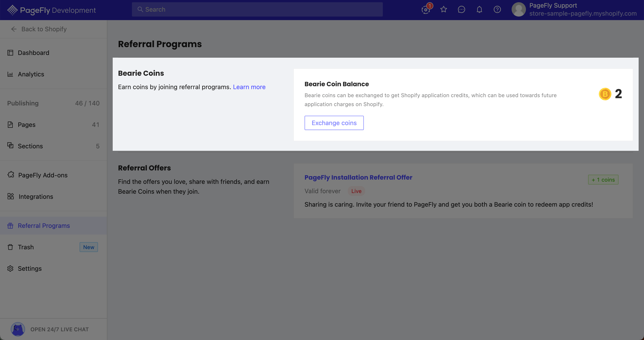Click the PageFly Support avatar

click(519, 9)
